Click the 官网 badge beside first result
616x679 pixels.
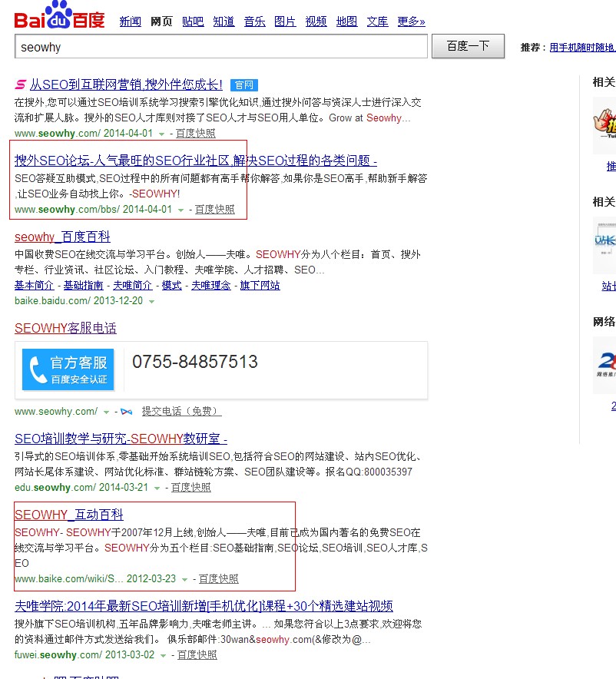point(243,84)
